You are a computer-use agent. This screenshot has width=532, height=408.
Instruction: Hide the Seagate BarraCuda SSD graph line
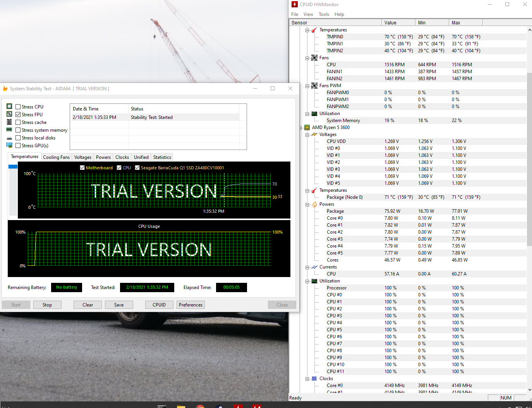click(137, 167)
